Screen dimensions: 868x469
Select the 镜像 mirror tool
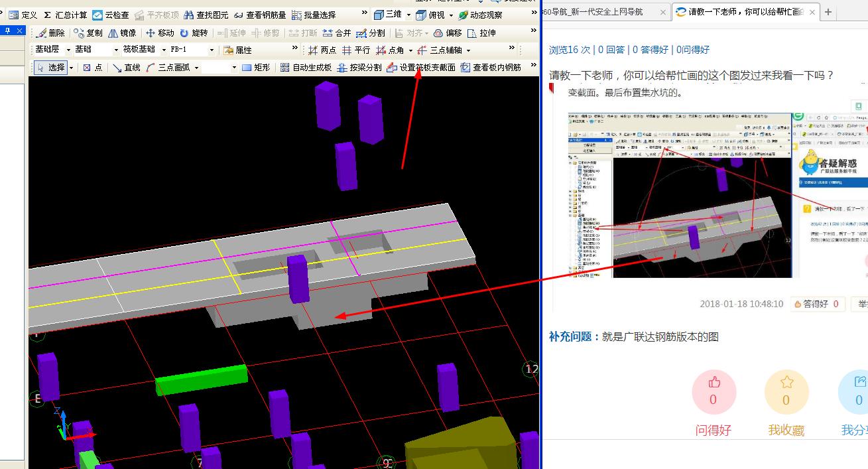tap(122, 33)
